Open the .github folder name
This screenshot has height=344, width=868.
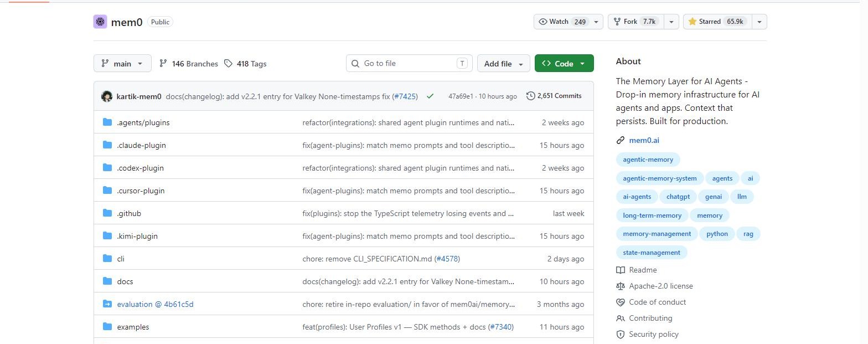click(129, 213)
